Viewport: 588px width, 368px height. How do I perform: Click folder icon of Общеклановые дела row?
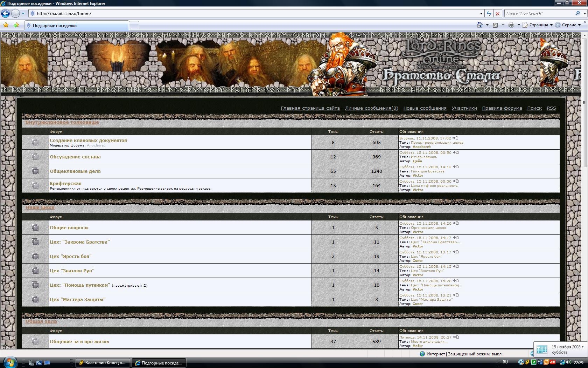35,171
